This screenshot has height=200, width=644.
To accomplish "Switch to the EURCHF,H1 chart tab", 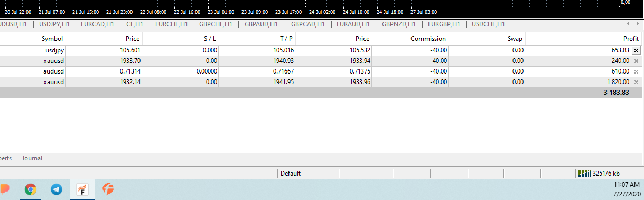I will [x=171, y=24].
